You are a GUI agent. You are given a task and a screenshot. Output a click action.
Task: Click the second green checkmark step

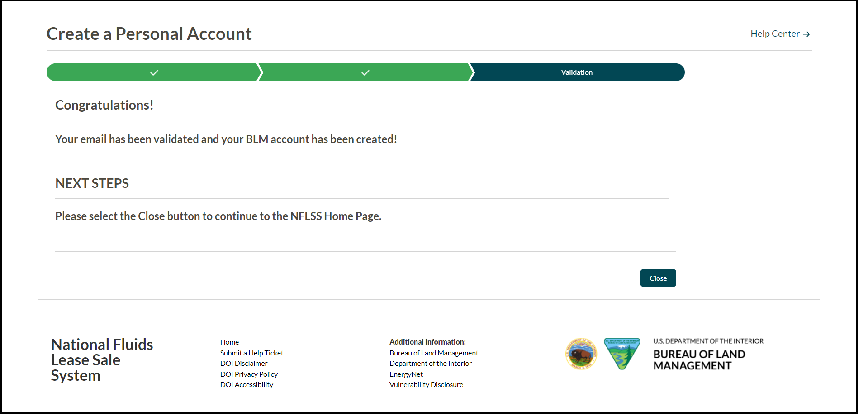point(365,72)
